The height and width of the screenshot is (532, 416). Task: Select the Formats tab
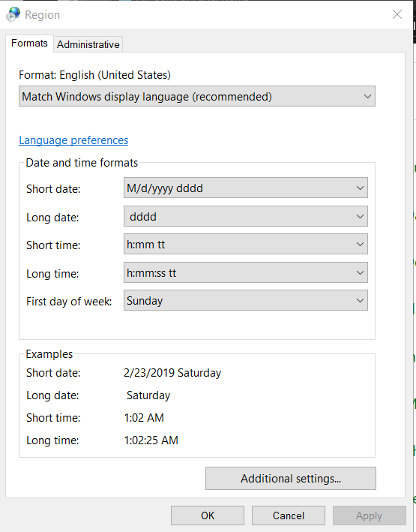point(29,44)
